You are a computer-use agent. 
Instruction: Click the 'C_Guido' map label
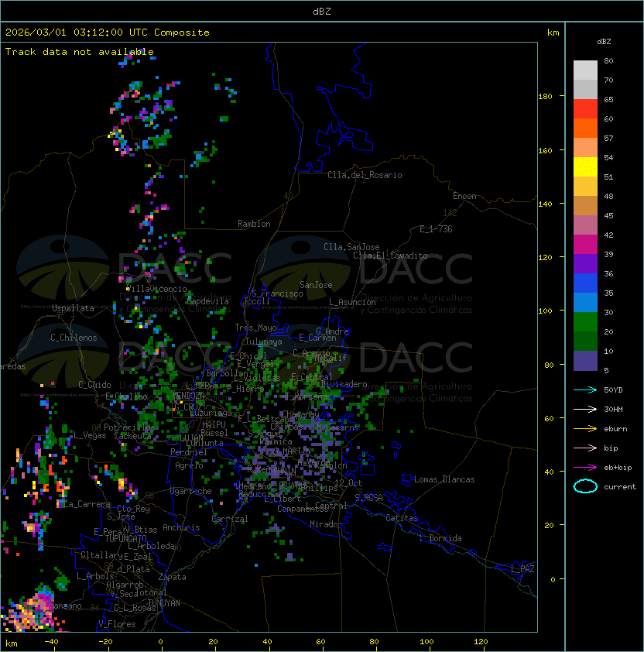[94, 385]
